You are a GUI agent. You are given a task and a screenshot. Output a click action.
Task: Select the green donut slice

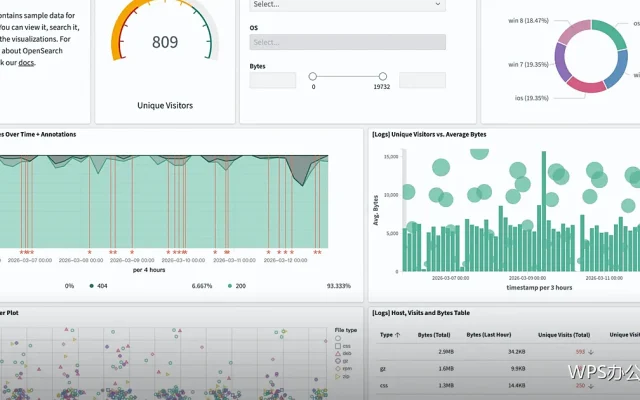tap(610, 31)
